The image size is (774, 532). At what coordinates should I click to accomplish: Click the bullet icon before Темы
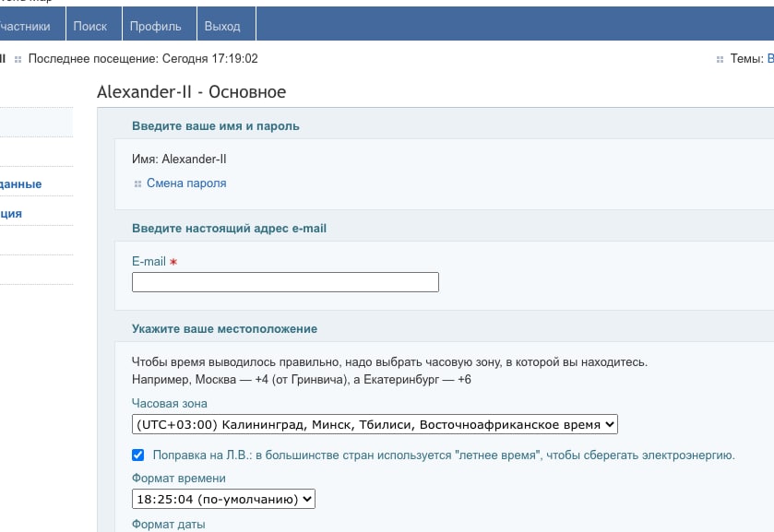pos(720,59)
